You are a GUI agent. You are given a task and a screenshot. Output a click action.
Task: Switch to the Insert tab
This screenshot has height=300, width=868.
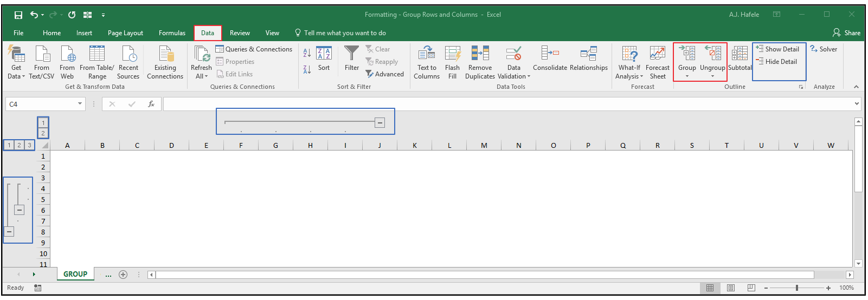point(84,33)
